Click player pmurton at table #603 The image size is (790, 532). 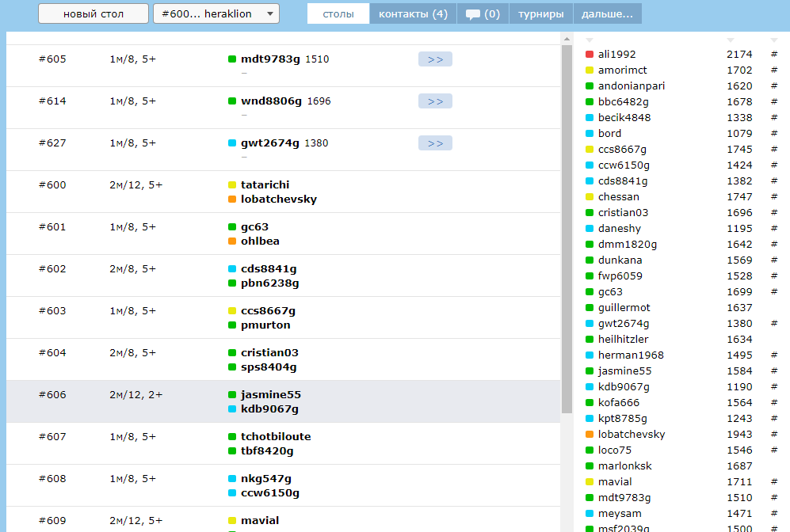(x=265, y=325)
